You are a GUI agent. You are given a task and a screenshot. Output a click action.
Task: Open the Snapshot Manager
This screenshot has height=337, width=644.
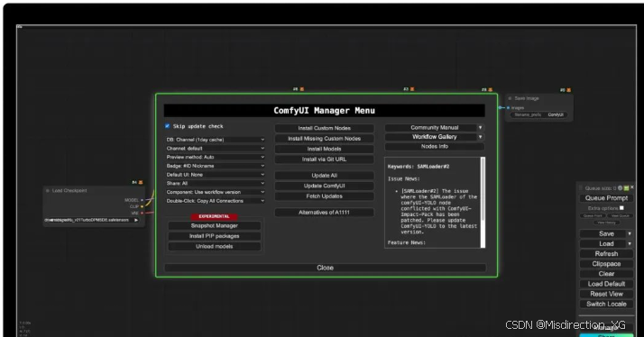(x=215, y=226)
